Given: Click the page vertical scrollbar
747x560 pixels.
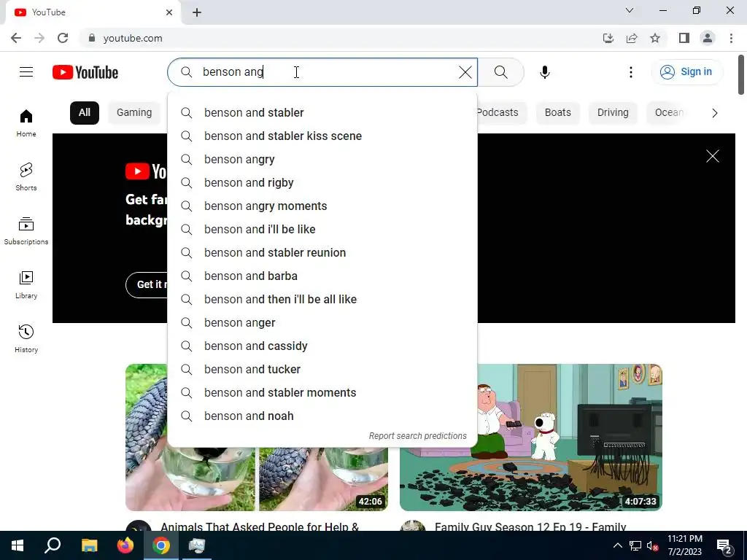Looking at the screenshot, I should pos(741,75).
